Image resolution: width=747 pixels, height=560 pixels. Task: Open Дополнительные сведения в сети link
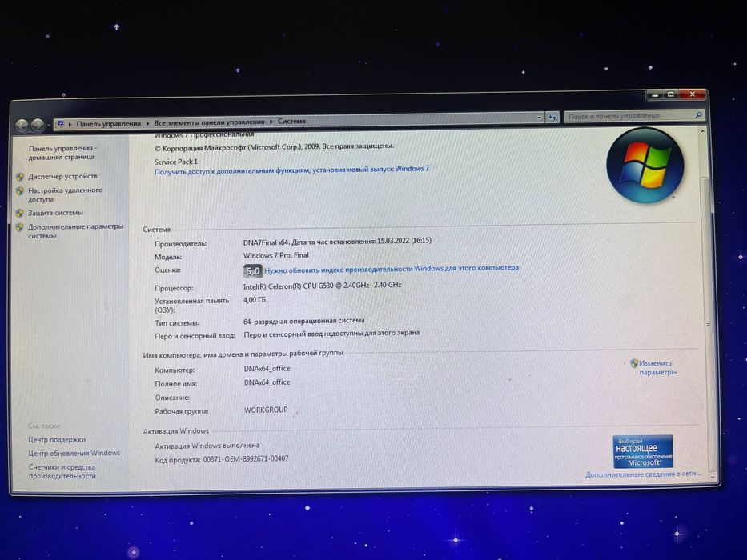643,474
